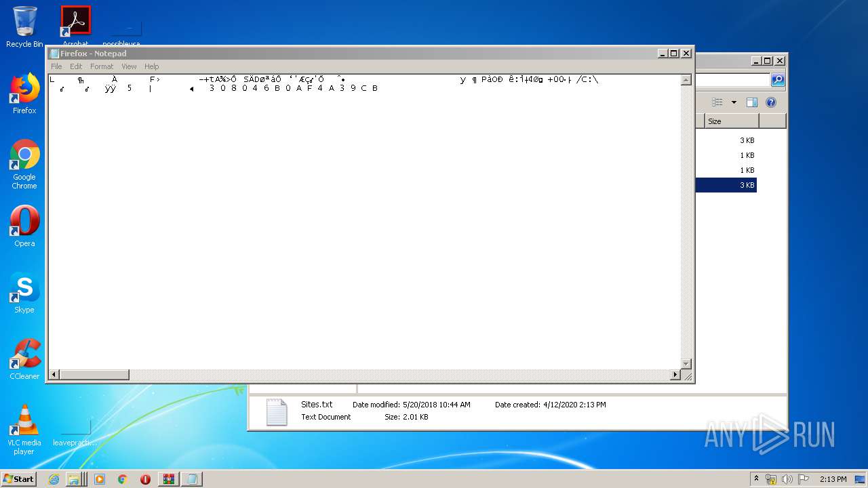The image size is (868, 488).
Task: Open the Acrobat Reader desktop shortcut
Action: click(x=75, y=27)
